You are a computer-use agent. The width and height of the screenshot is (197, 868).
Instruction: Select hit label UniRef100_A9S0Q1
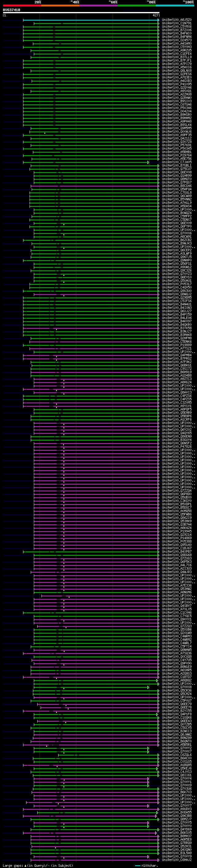tap(177, 91)
